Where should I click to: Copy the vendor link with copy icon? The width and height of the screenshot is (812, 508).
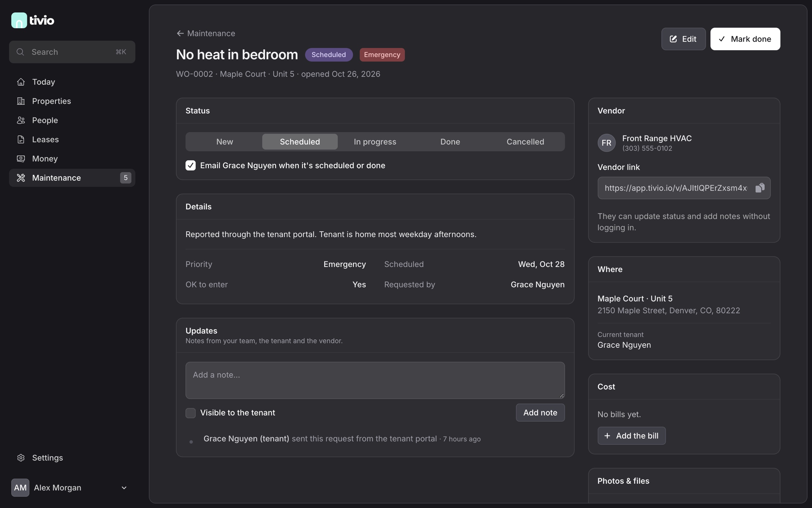(760, 188)
